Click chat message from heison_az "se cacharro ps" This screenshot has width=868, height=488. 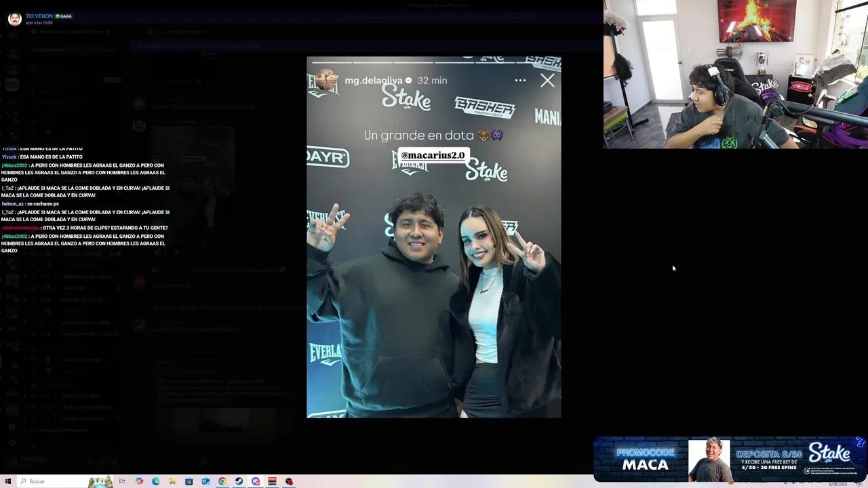31,203
